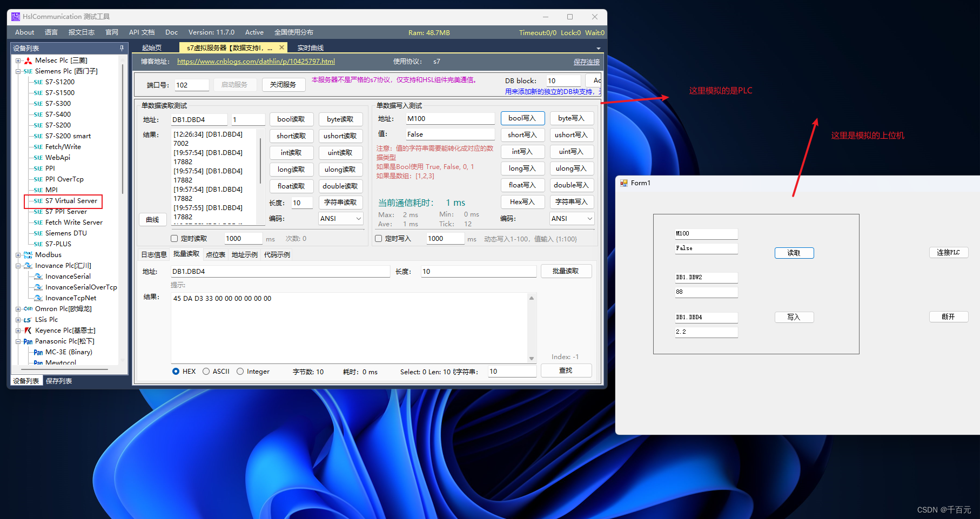980x519 pixels.
Task: Click the read results log scrollbar
Action: 261,162
